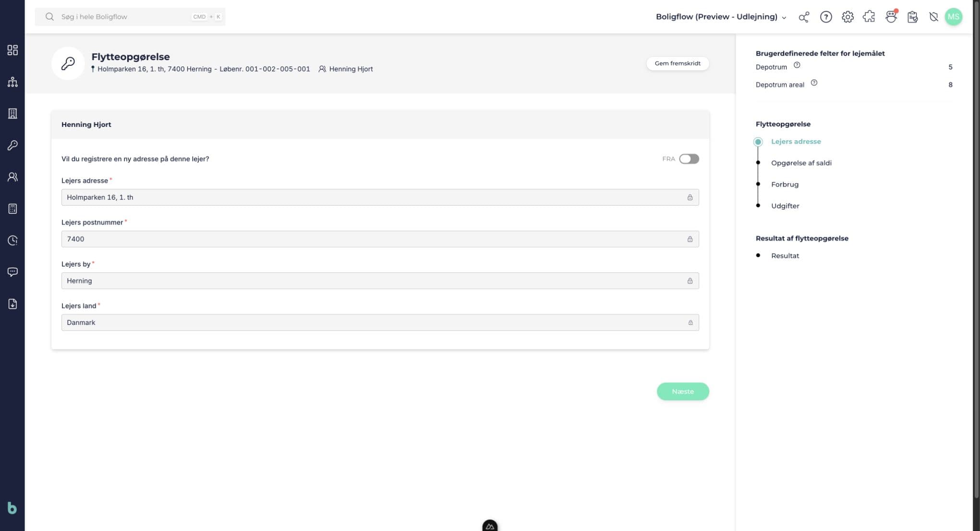Click the Lejers by field with Herning
The height and width of the screenshot is (531, 980).
380,281
